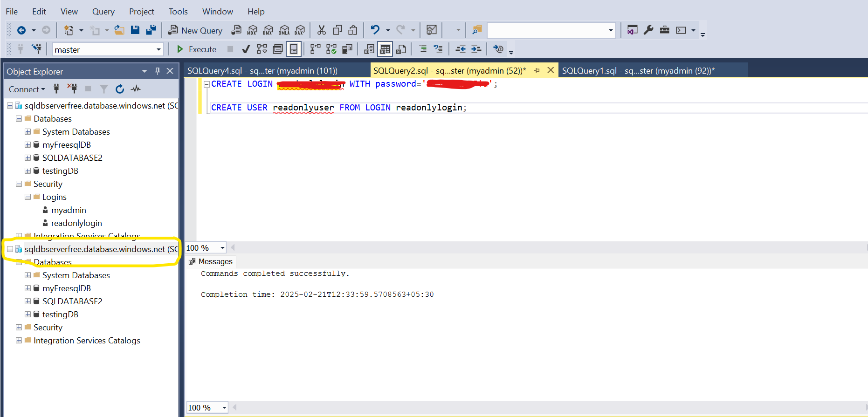Switch to Results to Grid mode
Screen dimensions: 868x417
click(x=385, y=49)
